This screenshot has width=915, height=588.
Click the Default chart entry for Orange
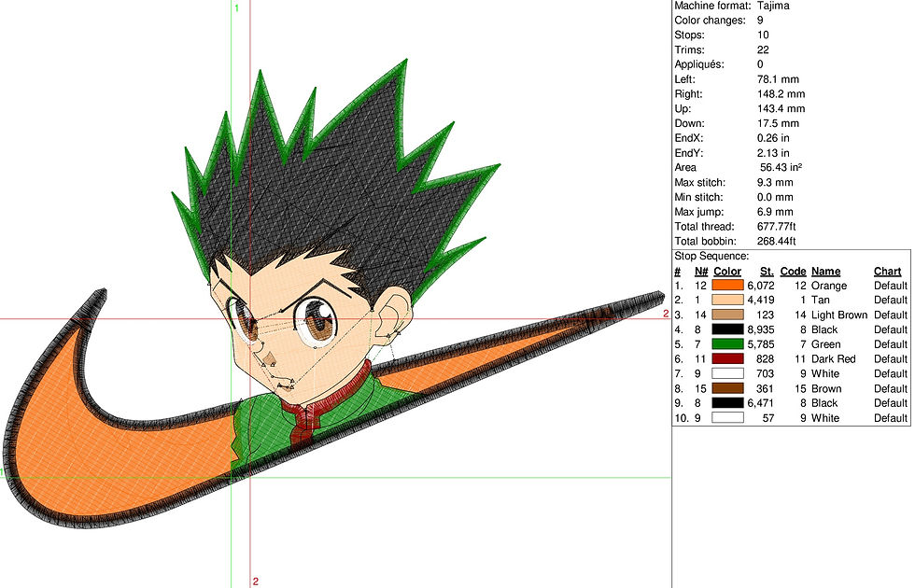[x=891, y=286]
